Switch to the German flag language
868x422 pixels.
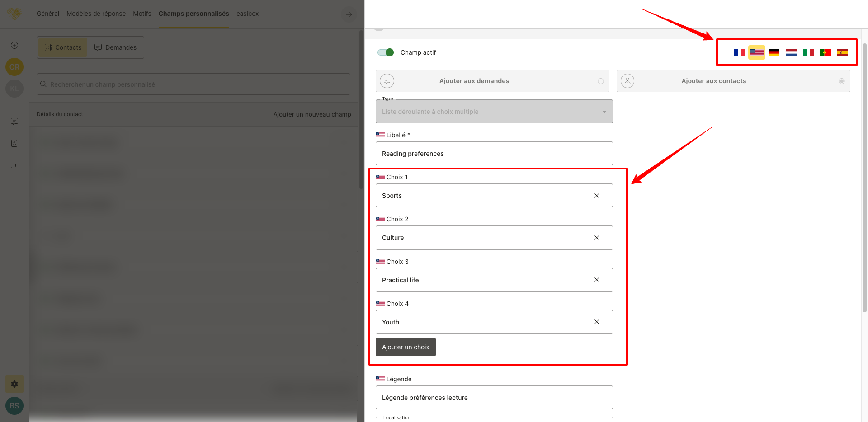(x=774, y=52)
